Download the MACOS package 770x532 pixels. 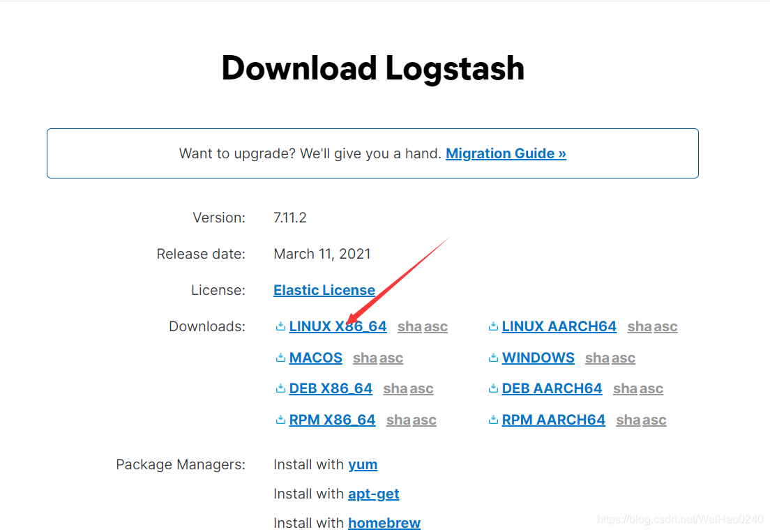point(315,358)
